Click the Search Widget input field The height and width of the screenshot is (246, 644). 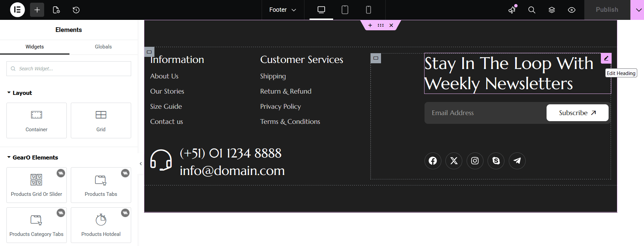pyautogui.click(x=69, y=69)
